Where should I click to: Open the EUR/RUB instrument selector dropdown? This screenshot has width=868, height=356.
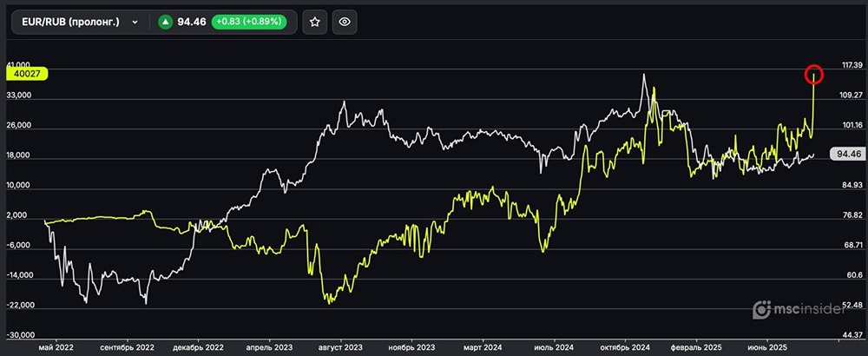[x=80, y=23]
